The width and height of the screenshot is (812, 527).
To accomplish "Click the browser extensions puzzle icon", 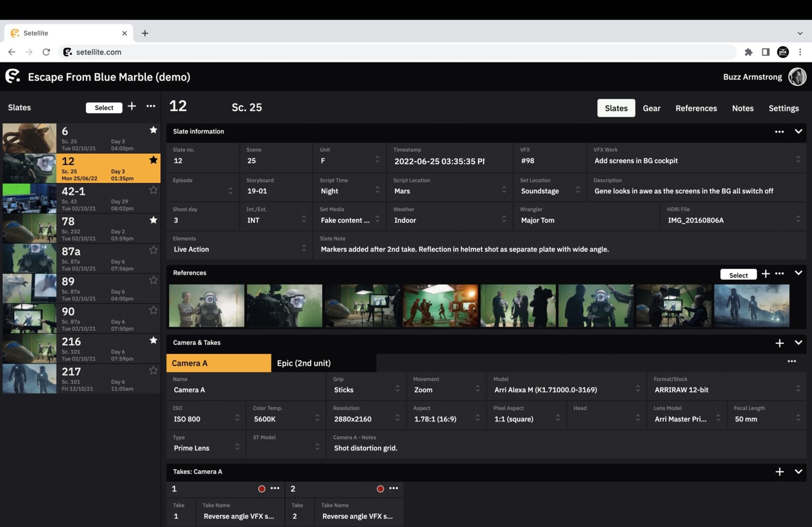I will point(749,52).
